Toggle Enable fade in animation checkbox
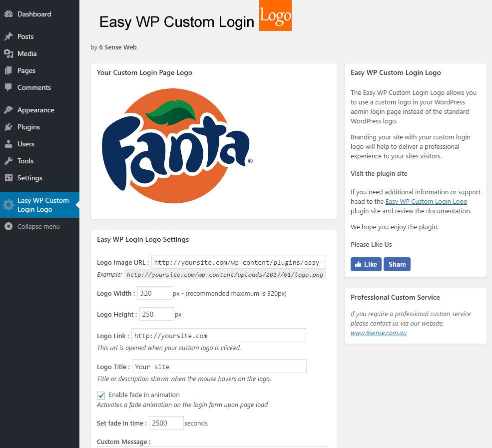This screenshot has height=448, width=492. tap(101, 395)
